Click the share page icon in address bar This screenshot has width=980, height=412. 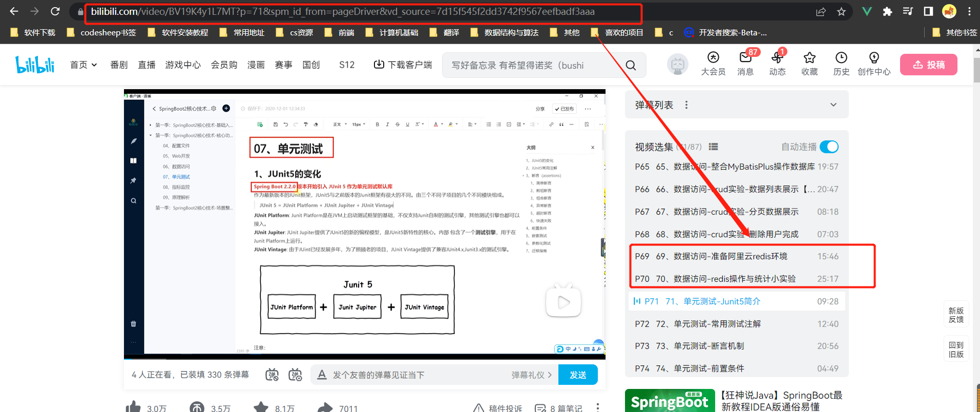click(821, 11)
